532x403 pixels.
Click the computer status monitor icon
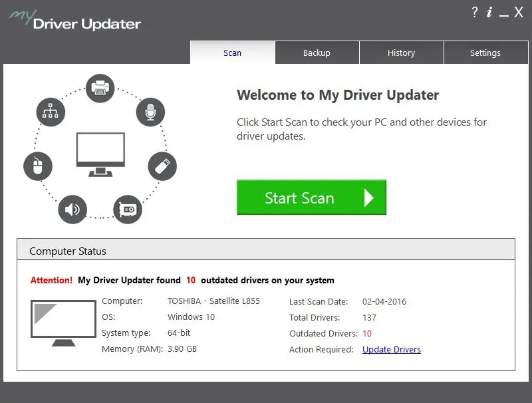click(63, 323)
